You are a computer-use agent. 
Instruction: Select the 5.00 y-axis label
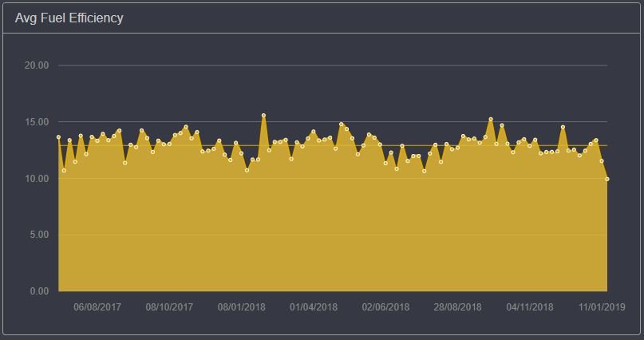click(38, 235)
